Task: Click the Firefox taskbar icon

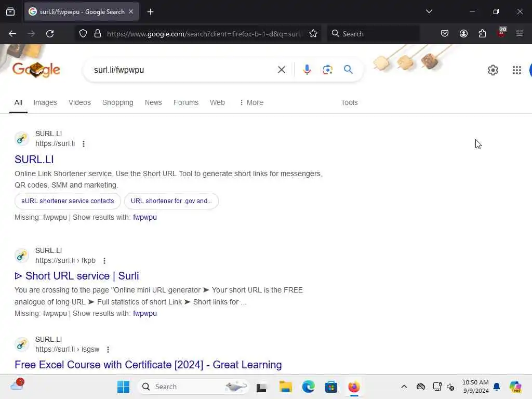Action: 354,387
